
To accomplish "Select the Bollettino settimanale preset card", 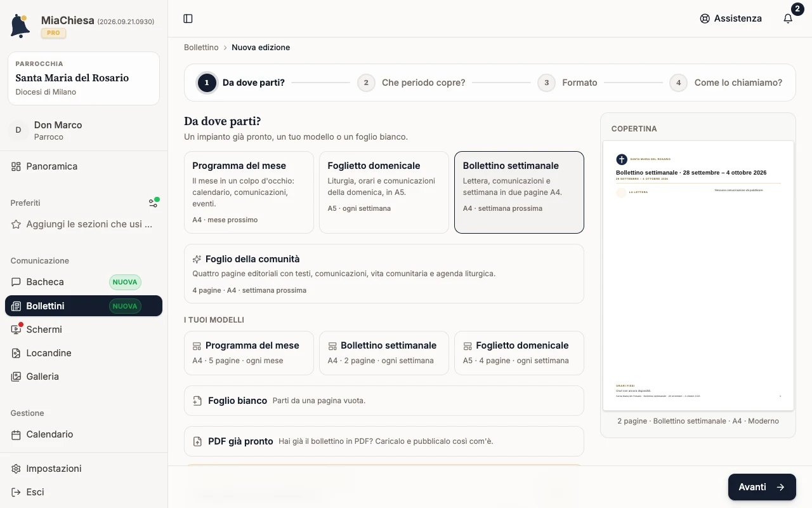I will [x=519, y=192].
